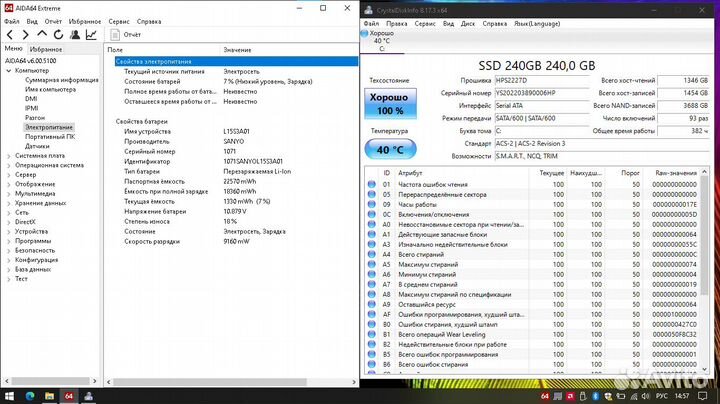Viewport: 720px width, 404px height.
Task: Refresh the AIDA64 page
Action: 58,34
